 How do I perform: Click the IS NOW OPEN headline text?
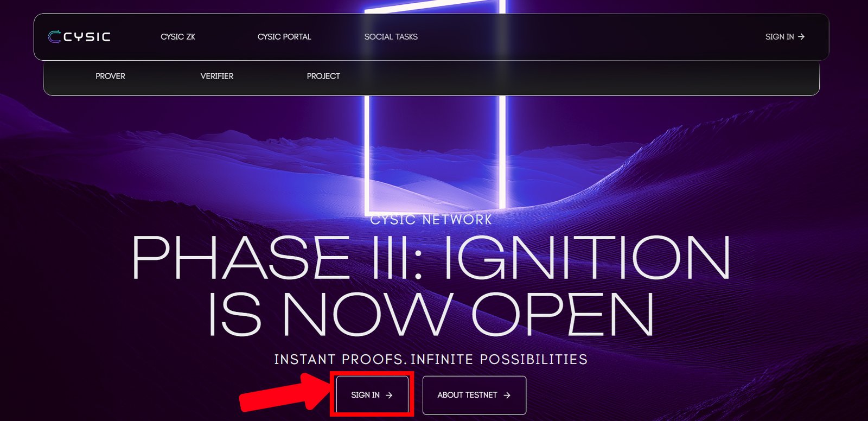tap(431, 314)
